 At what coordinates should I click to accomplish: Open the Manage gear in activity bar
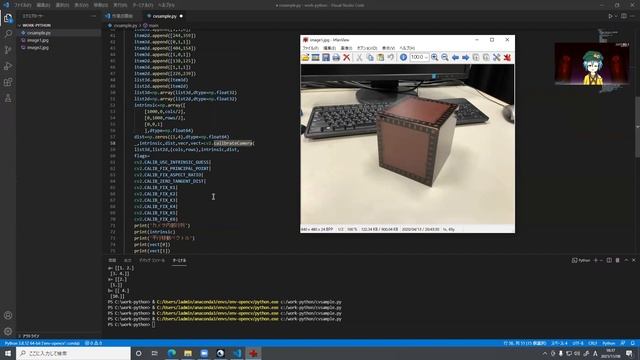[x=8, y=331]
